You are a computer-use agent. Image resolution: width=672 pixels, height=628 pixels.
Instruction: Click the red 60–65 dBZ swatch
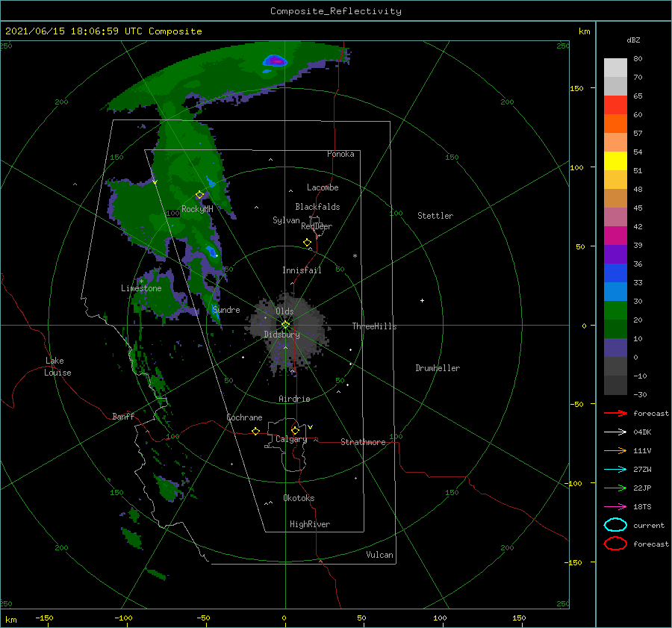click(615, 105)
